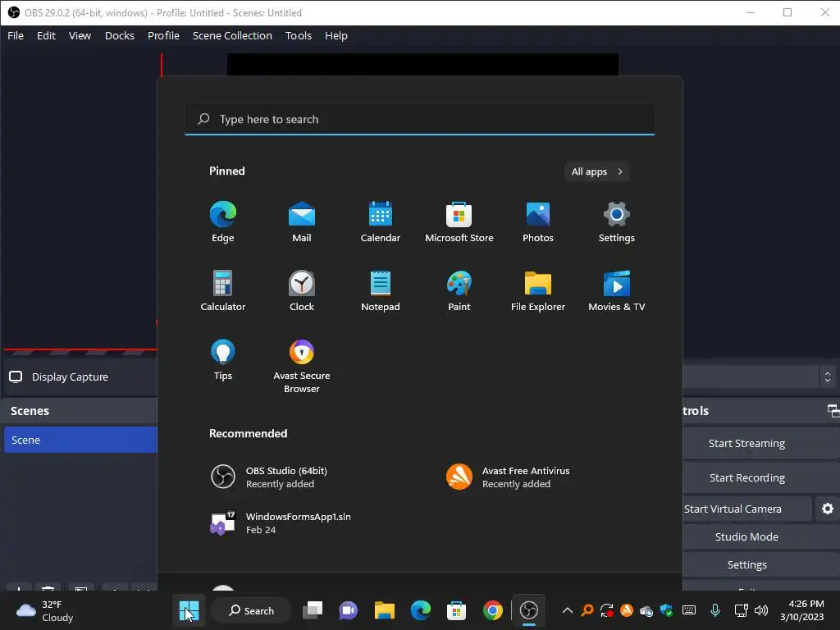This screenshot has height=630, width=840.
Task: Open weather widget showing 32°F Cloudy
Action: click(x=45, y=610)
